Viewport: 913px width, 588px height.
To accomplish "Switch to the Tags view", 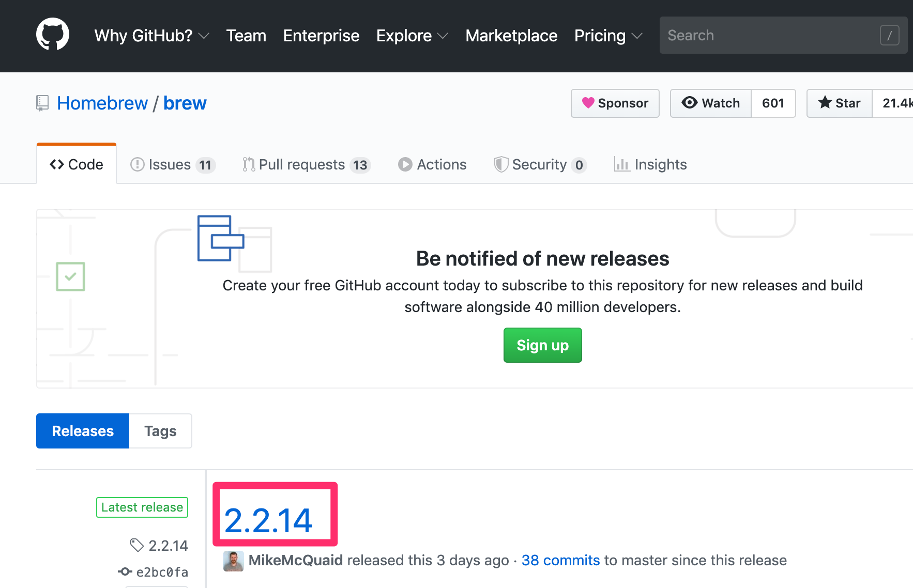I will 160,431.
